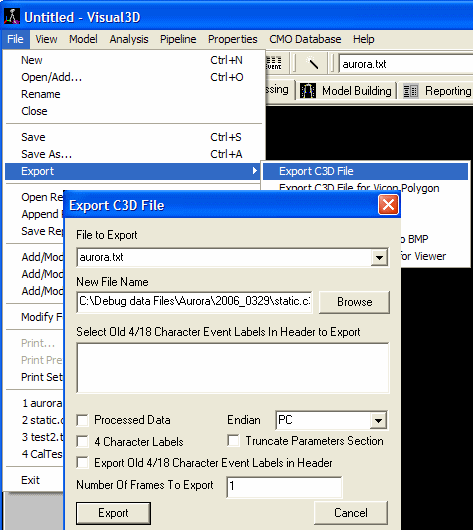Choose the Modify F... menu entry
473x530 pixels.
[x=34, y=317]
